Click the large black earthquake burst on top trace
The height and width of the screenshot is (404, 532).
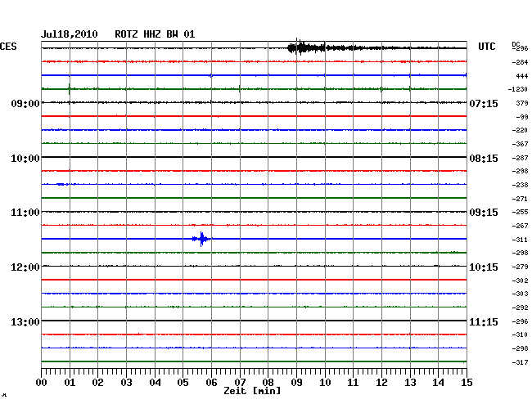[x=307, y=47]
